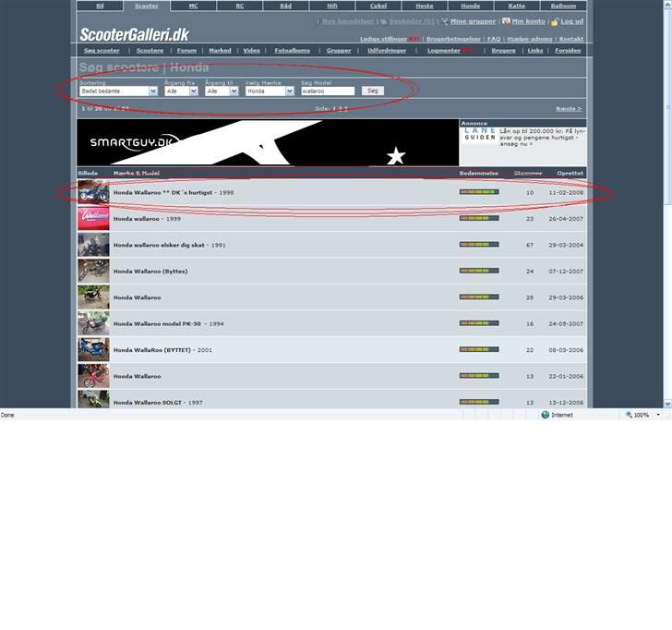The width and height of the screenshot is (672, 630).
Task: Click the Søg Model text field
Action: [328, 91]
